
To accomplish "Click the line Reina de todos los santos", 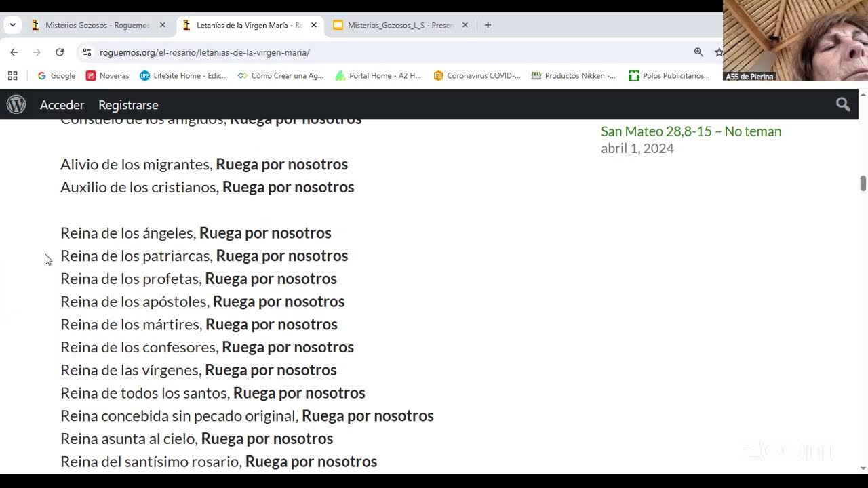I will pyautogui.click(x=213, y=392).
